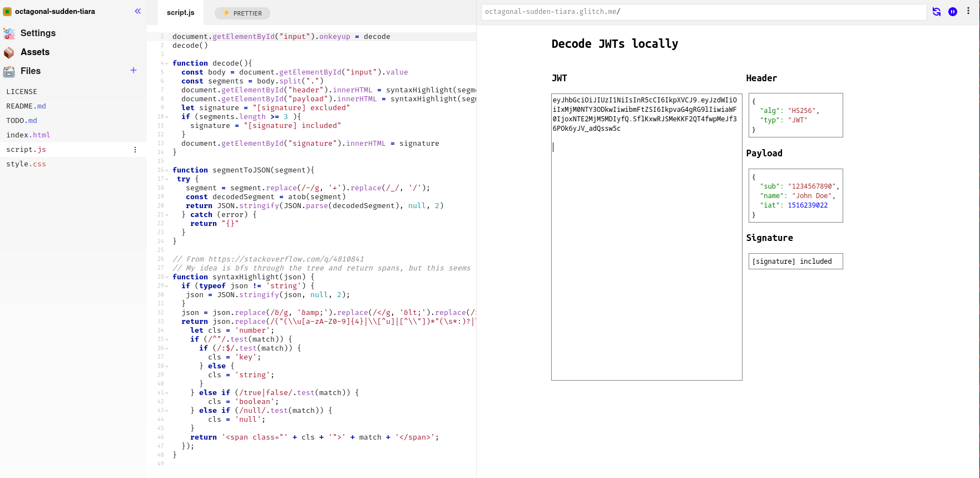Open Settings in the sidebar
Viewport: 980px width, 478px height.
(38, 33)
